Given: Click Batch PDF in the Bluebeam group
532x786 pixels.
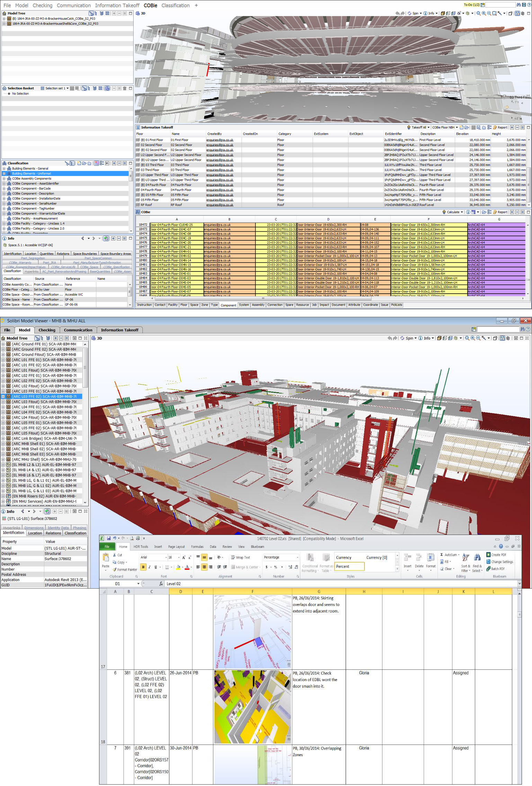Looking at the screenshot, I should [496, 569].
